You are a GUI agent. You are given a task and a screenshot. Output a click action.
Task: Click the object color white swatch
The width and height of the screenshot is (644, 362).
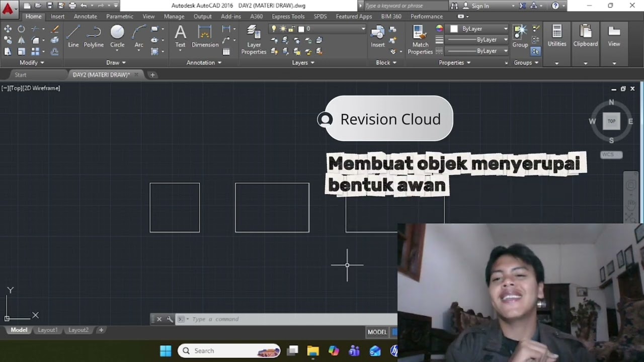pyautogui.click(x=454, y=29)
